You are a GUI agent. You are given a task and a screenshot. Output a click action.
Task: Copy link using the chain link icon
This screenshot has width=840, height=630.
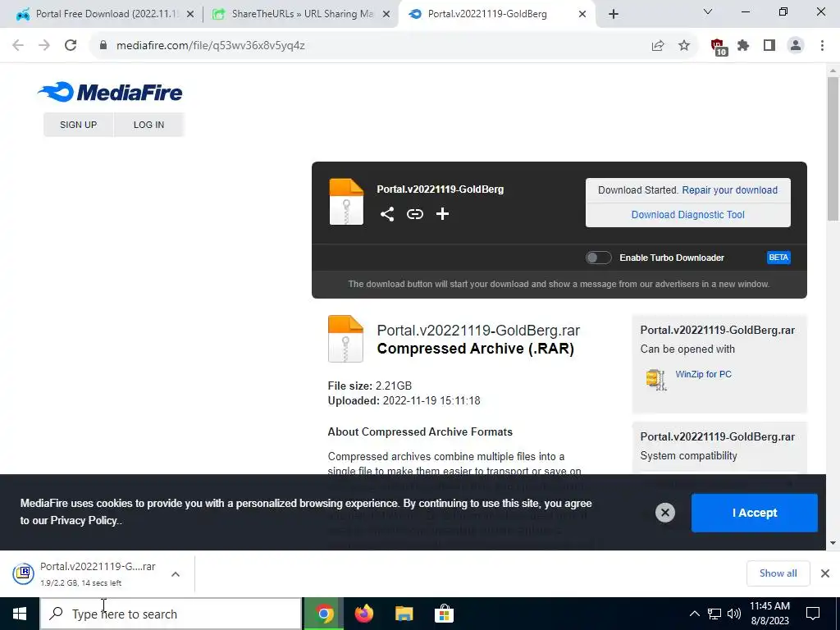[414, 214]
